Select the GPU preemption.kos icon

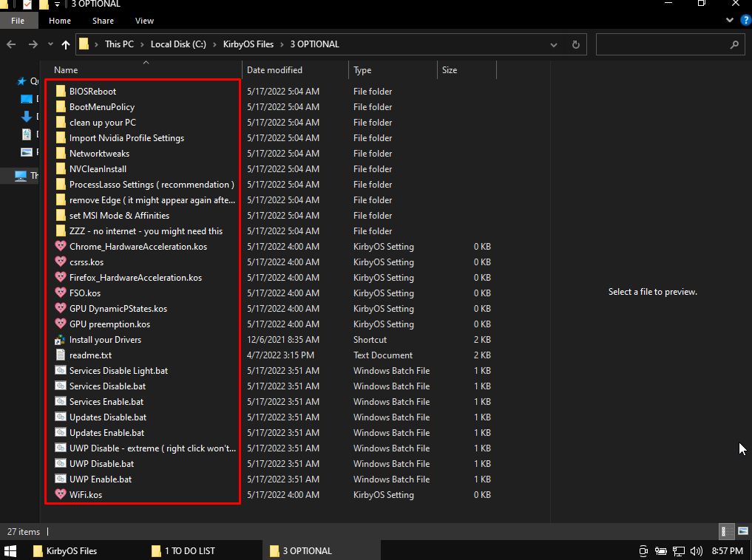(61, 324)
